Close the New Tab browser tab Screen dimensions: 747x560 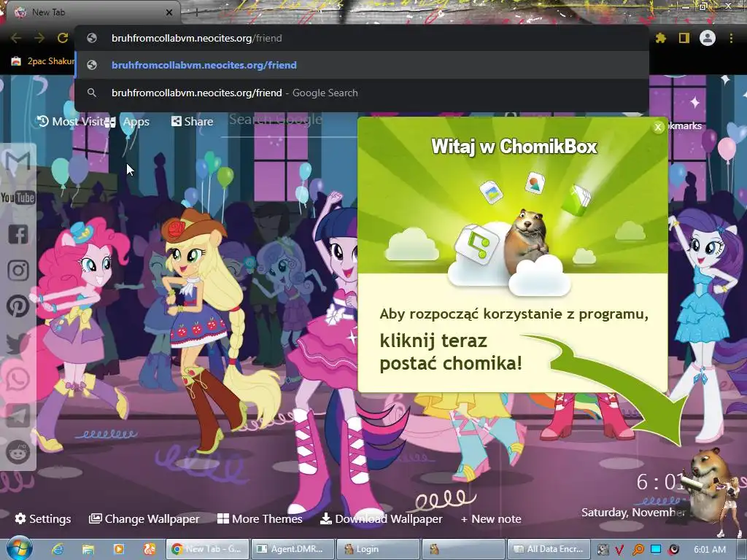(169, 12)
